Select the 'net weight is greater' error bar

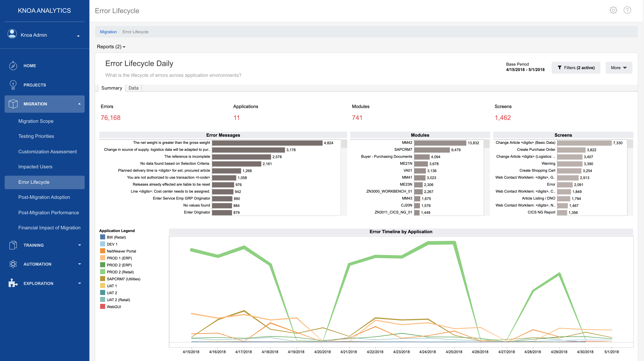pyautogui.click(x=267, y=143)
